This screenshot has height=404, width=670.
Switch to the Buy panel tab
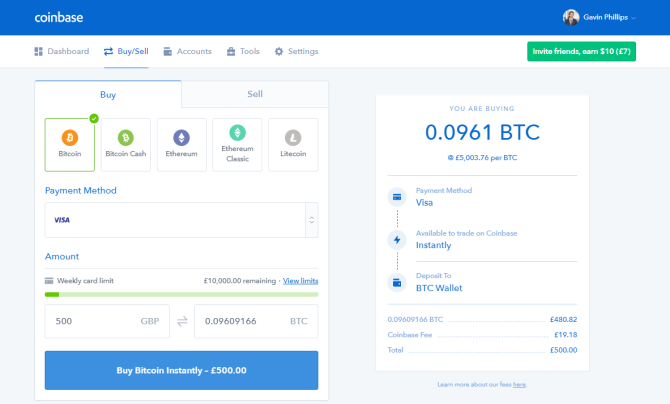pos(108,94)
